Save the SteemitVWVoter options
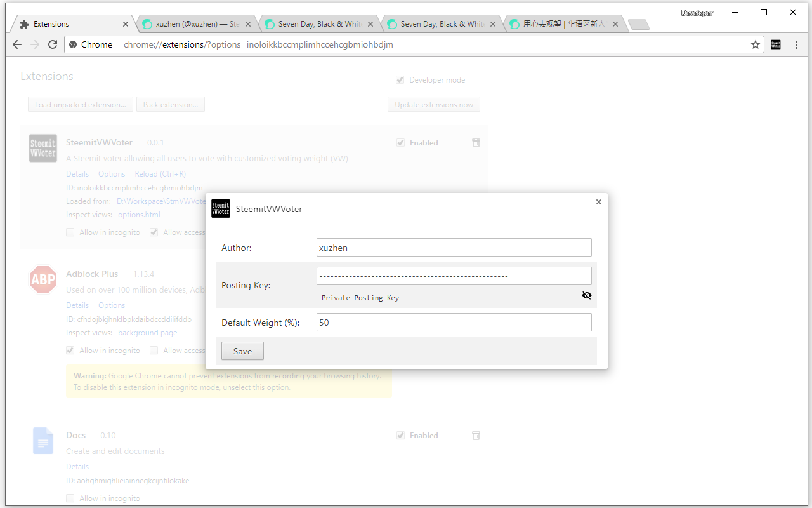The width and height of the screenshot is (812, 508). (x=242, y=351)
